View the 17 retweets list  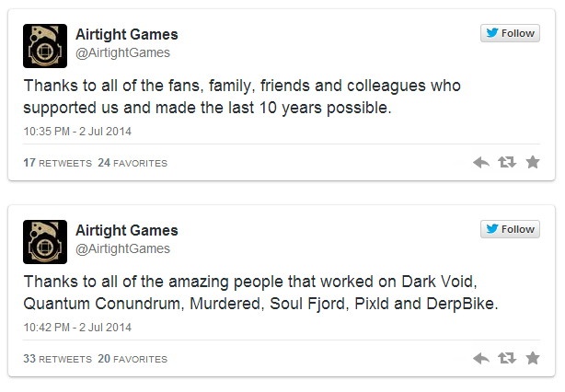click(x=58, y=163)
